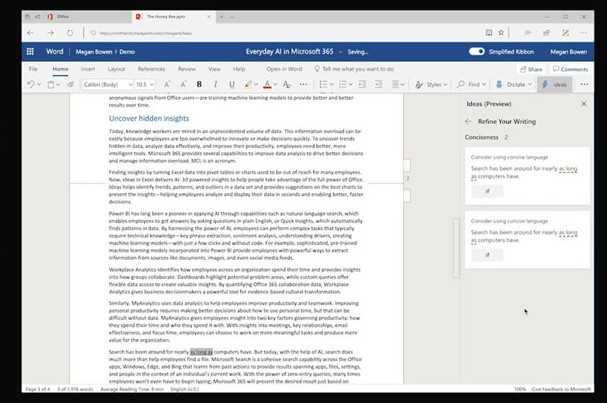
Task: Open the font size 10.5 dropdown
Action: [x=148, y=85]
